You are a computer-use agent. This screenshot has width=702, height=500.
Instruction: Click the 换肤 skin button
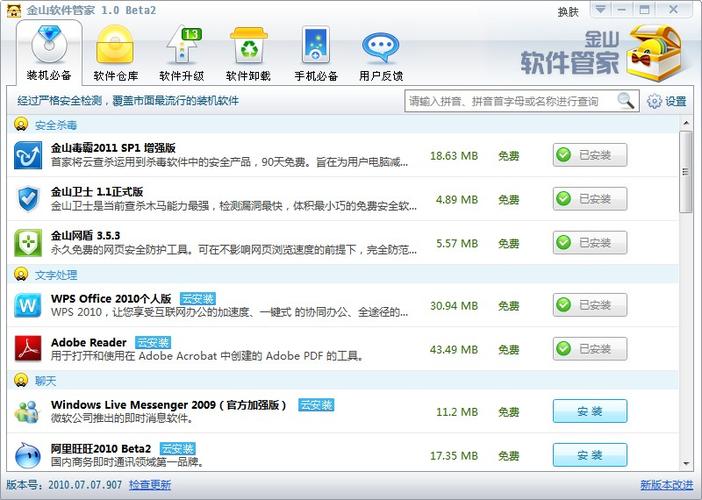(x=568, y=12)
